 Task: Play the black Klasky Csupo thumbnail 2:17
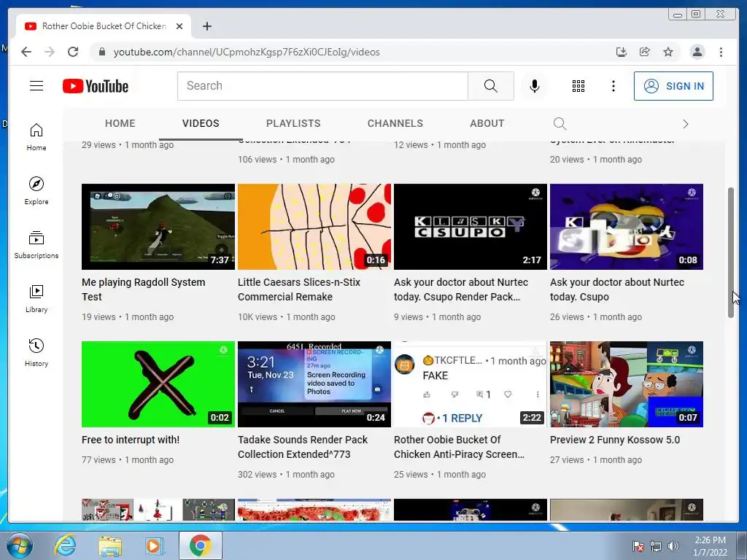[x=471, y=227]
